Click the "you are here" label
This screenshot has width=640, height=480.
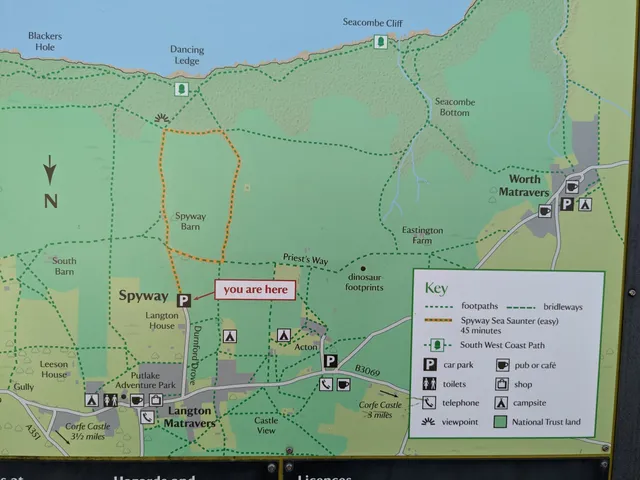coord(254,290)
